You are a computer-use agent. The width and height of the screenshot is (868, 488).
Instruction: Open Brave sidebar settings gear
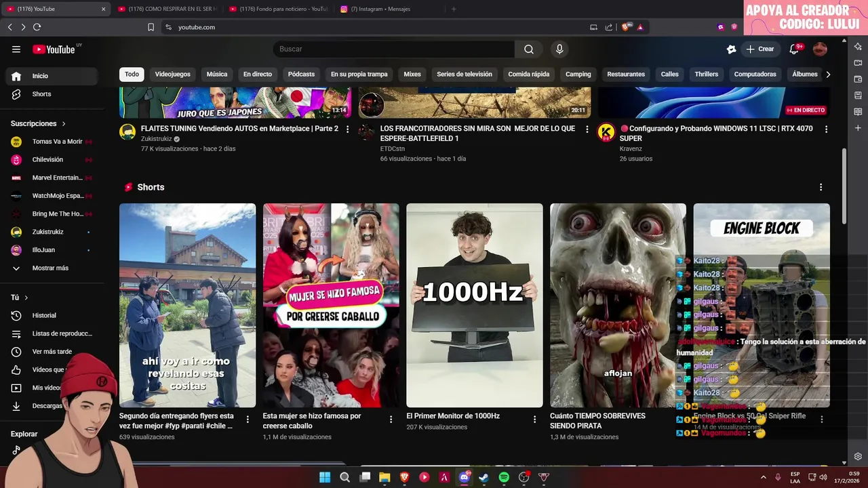(x=858, y=456)
